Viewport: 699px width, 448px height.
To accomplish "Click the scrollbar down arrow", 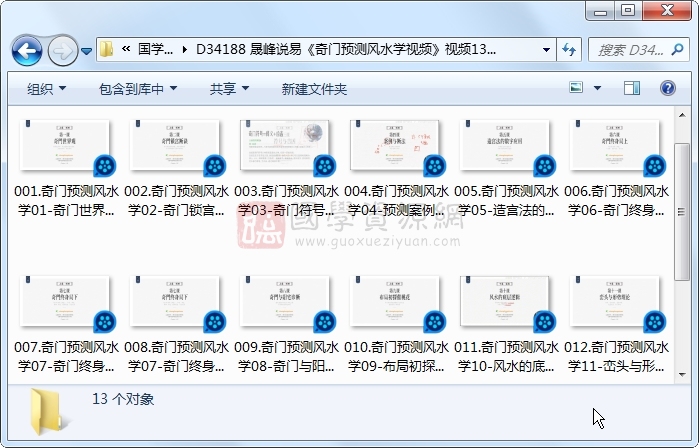I will 682,375.
